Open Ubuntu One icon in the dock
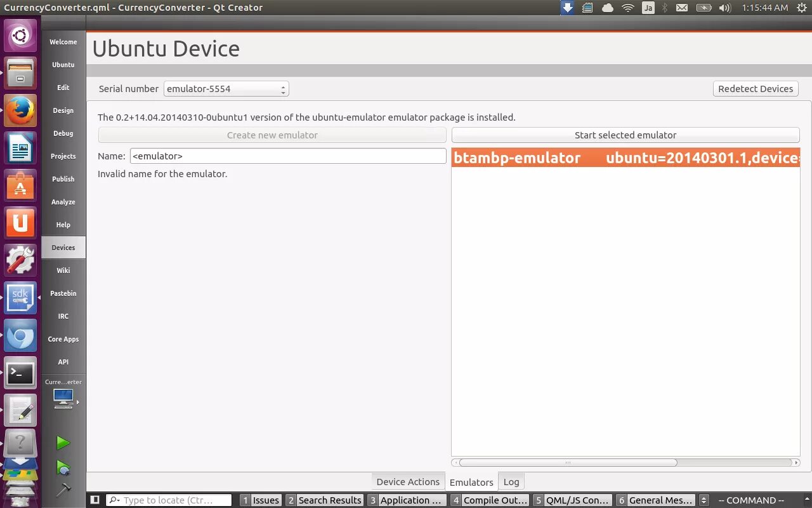Image resolution: width=812 pixels, height=508 pixels. pos(20,222)
